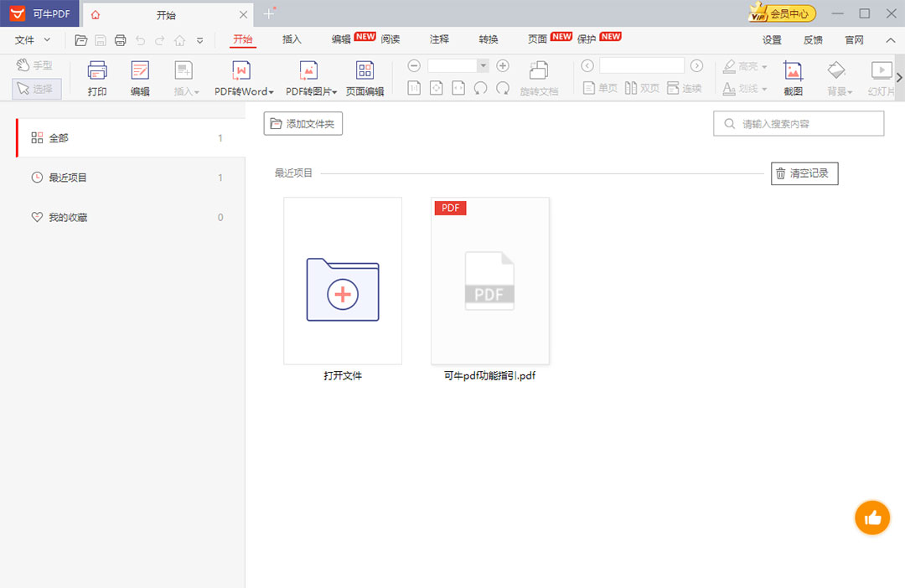Open the VIP 会员中心 badge
The height and width of the screenshot is (588, 905).
782,13
